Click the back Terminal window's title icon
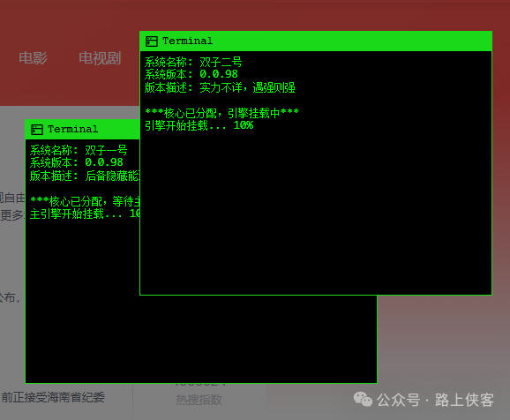 tap(37, 130)
